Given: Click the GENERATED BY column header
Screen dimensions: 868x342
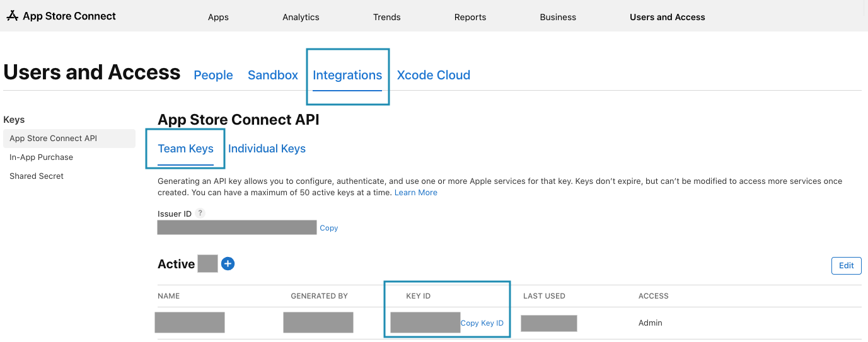Looking at the screenshot, I should click(320, 296).
